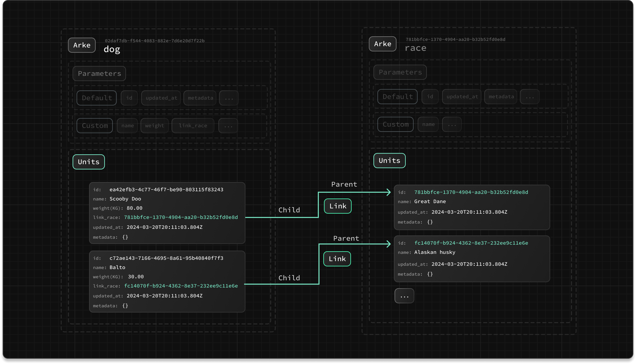Select the race Units label

coord(389,161)
